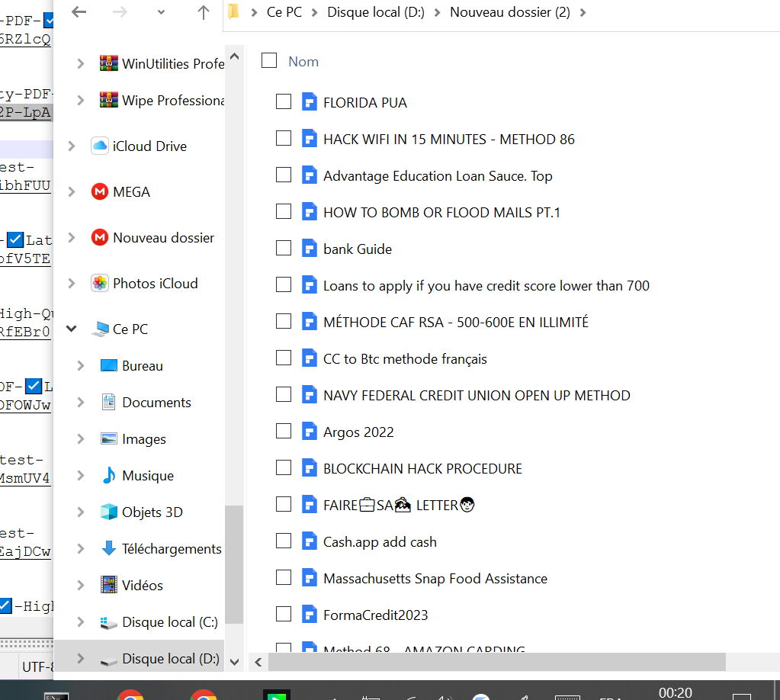Open chevron dropdown after Nouveau dossier (2) breadcrumb
The width and height of the screenshot is (780, 700).
pyautogui.click(x=583, y=12)
